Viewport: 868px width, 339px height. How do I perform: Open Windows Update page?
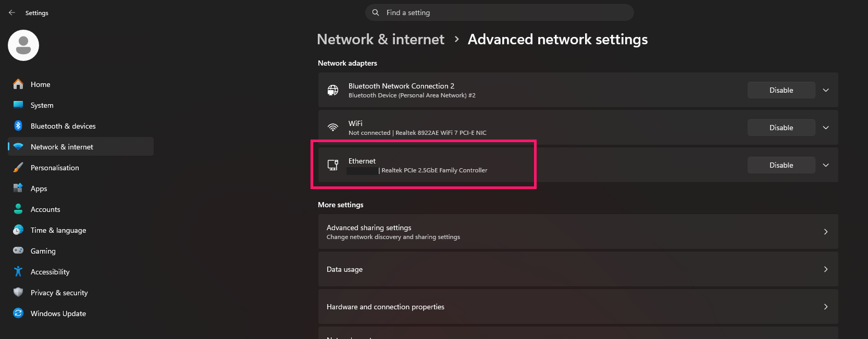coord(81,313)
